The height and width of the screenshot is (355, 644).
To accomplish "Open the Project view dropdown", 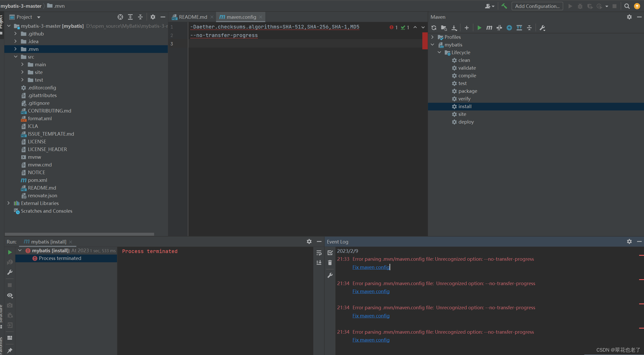I will coord(39,17).
